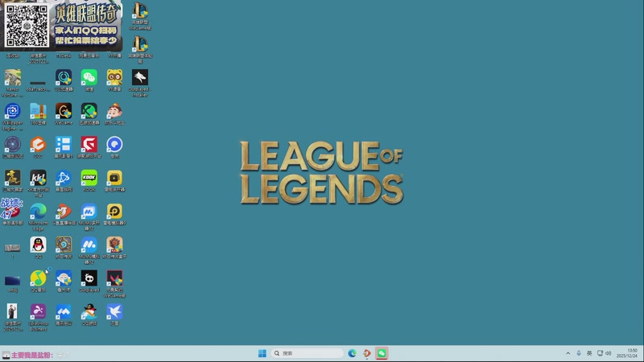Open QQ penguin desktop shortcut
644x362 pixels.
38,245
